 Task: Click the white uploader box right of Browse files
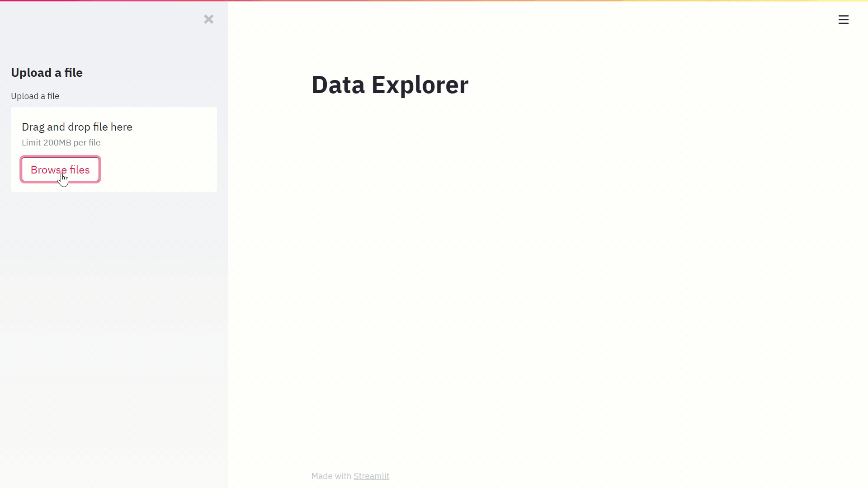pyautogui.click(x=158, y=170)
